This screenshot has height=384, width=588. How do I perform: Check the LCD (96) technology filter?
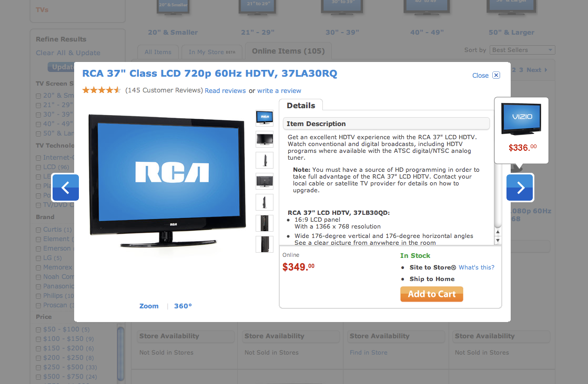38,168
